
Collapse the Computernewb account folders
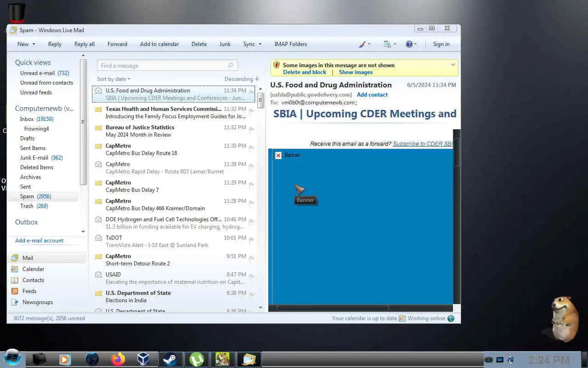44,109
